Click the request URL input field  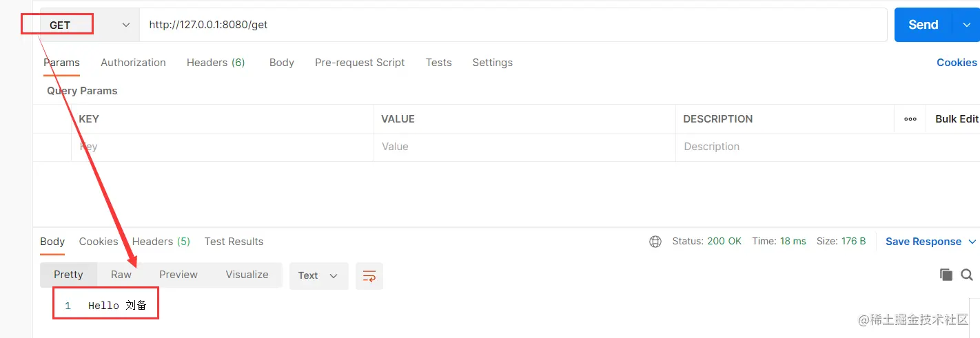[x=513, y=25]
